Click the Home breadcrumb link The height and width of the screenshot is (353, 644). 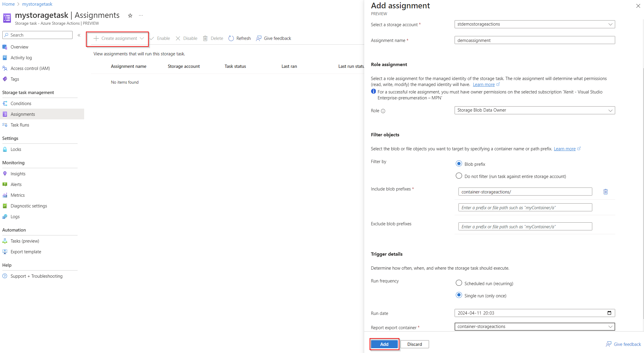tap(8, 4)
